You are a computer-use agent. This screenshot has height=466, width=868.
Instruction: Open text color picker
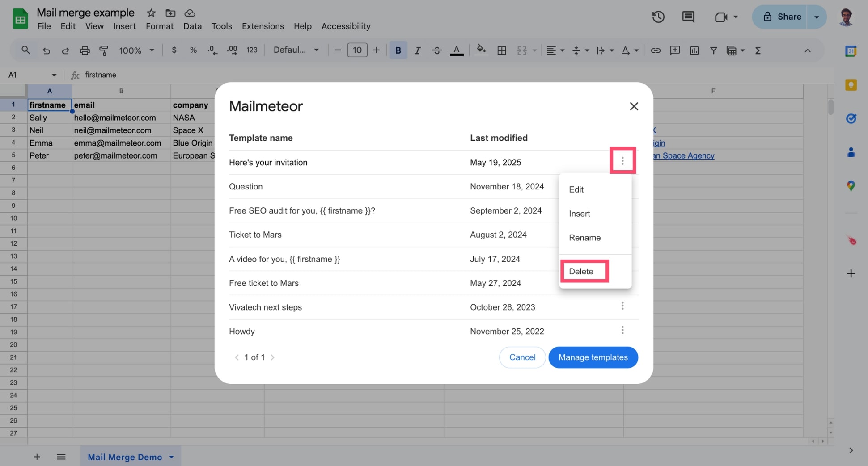[x=457, y=50]
